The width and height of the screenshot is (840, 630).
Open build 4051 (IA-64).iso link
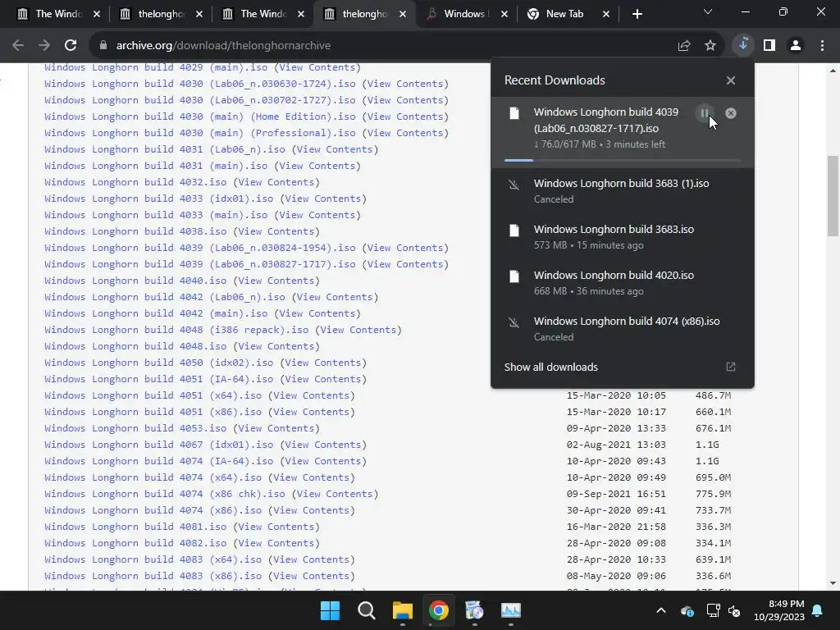click(158, 379)
